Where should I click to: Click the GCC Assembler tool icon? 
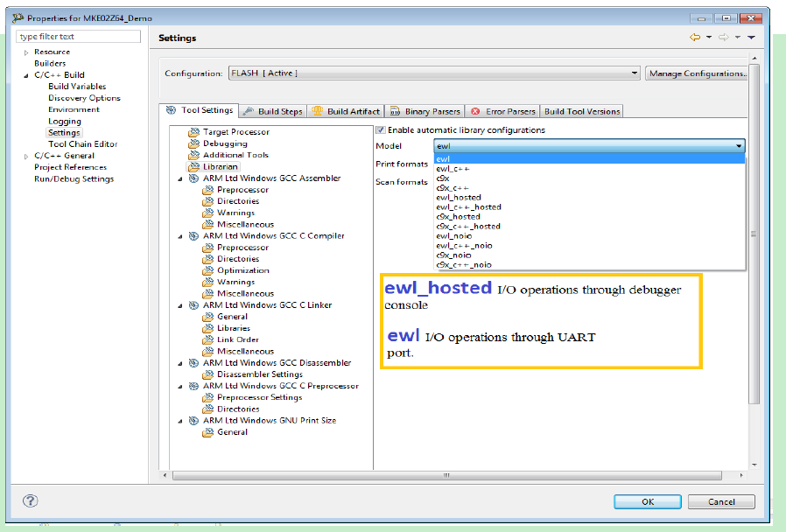point(193,178)
